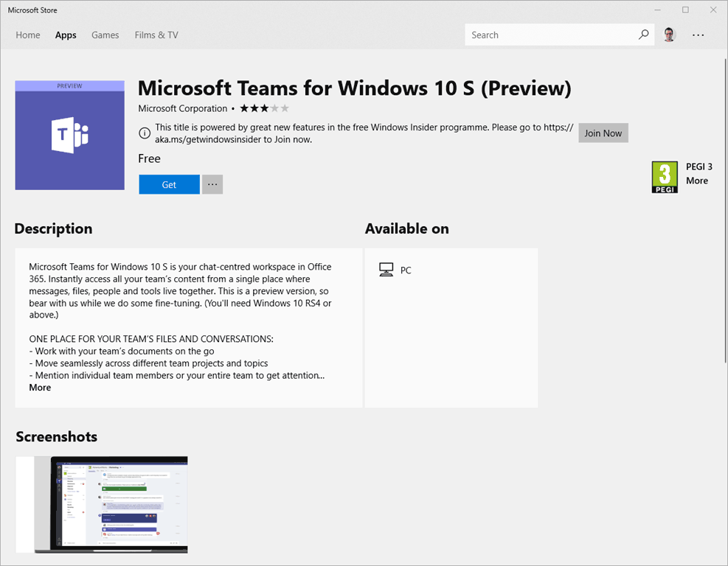Open the Films & TV tab
The height and width of the screenshot is (566, 728).
click(156, 35)
